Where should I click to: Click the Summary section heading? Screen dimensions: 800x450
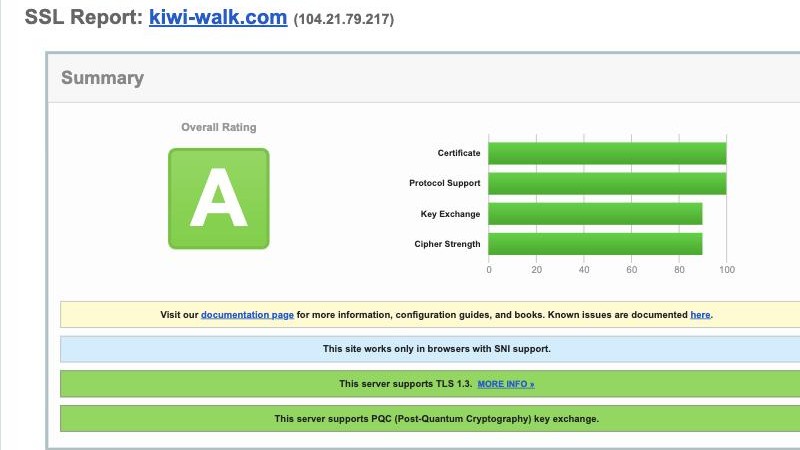tap(103, 78)
